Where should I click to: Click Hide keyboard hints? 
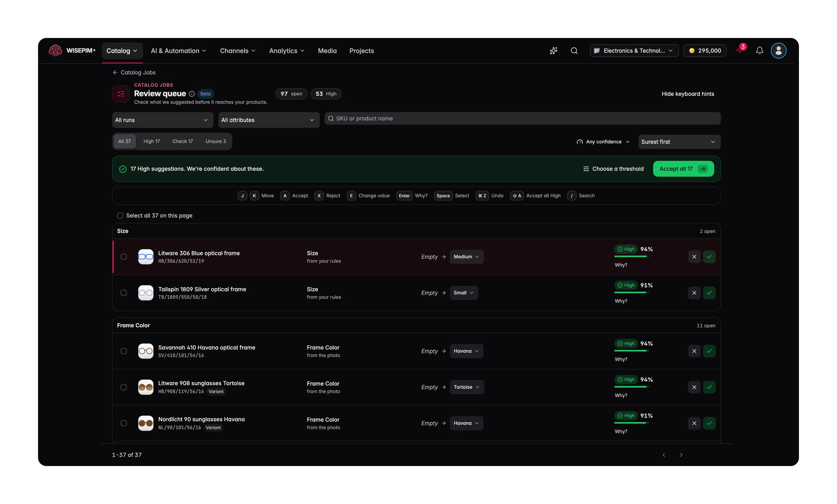[688, 94]
